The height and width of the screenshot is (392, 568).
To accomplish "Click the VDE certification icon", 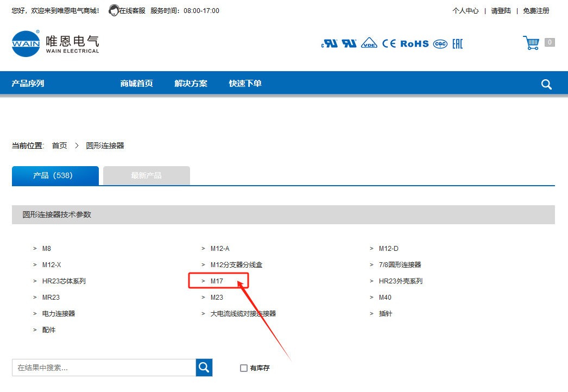I will (x=369, y=43).
